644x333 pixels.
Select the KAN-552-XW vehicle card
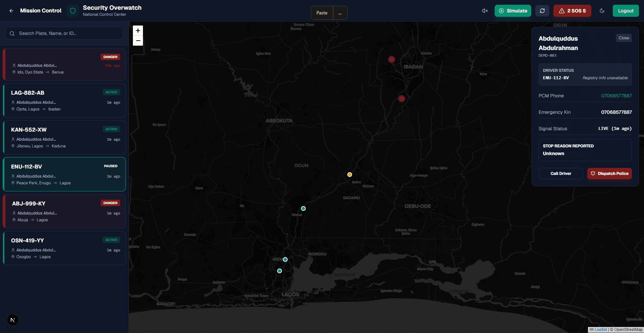[64, 137]
